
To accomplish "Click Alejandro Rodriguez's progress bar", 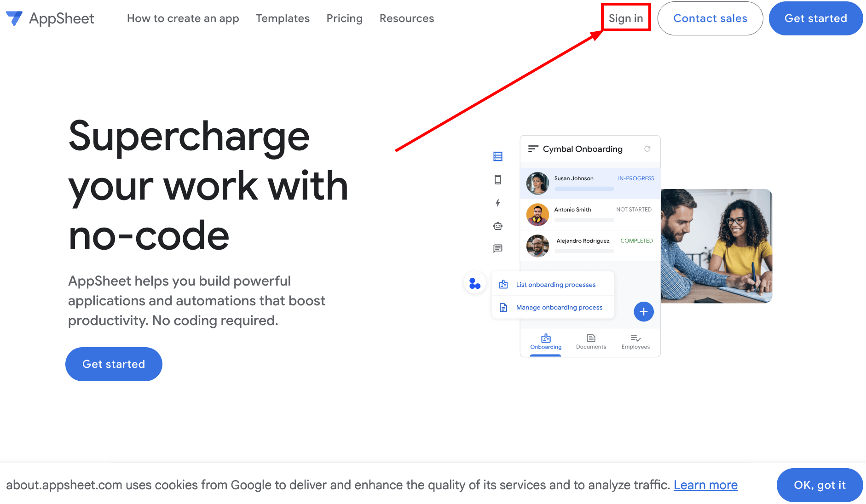I will click(x=584, y=252).
